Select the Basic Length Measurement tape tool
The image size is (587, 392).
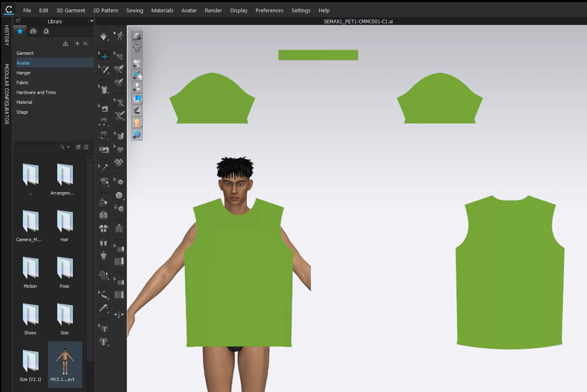click(104, 308)
